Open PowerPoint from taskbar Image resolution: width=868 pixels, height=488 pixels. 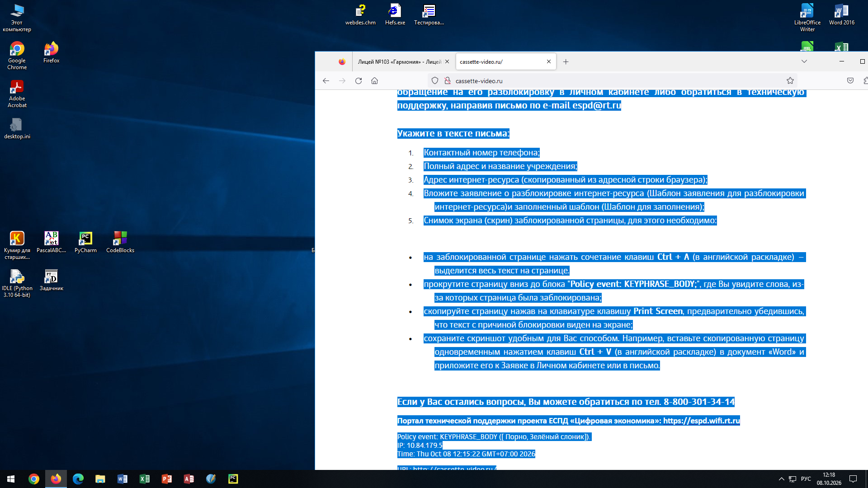click(167, 479)
